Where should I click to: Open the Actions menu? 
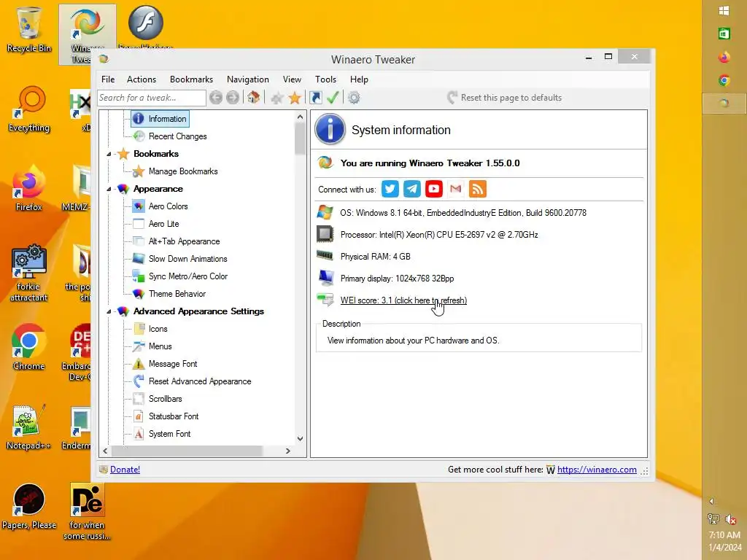click(142, 79)
